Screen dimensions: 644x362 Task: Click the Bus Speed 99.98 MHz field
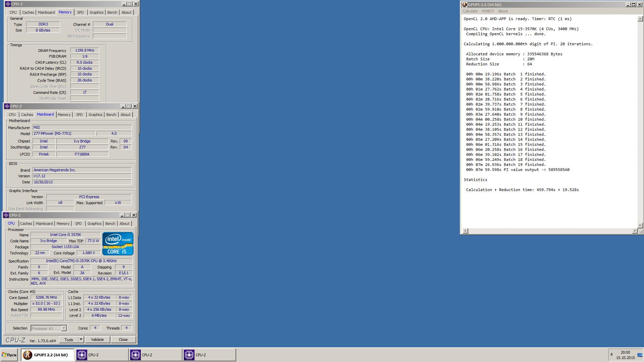pos(47,310)
